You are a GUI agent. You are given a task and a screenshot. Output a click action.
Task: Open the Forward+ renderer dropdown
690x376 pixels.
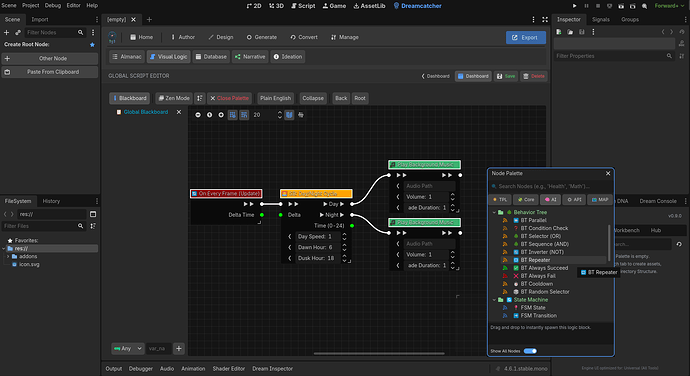[x=669, y=6]
